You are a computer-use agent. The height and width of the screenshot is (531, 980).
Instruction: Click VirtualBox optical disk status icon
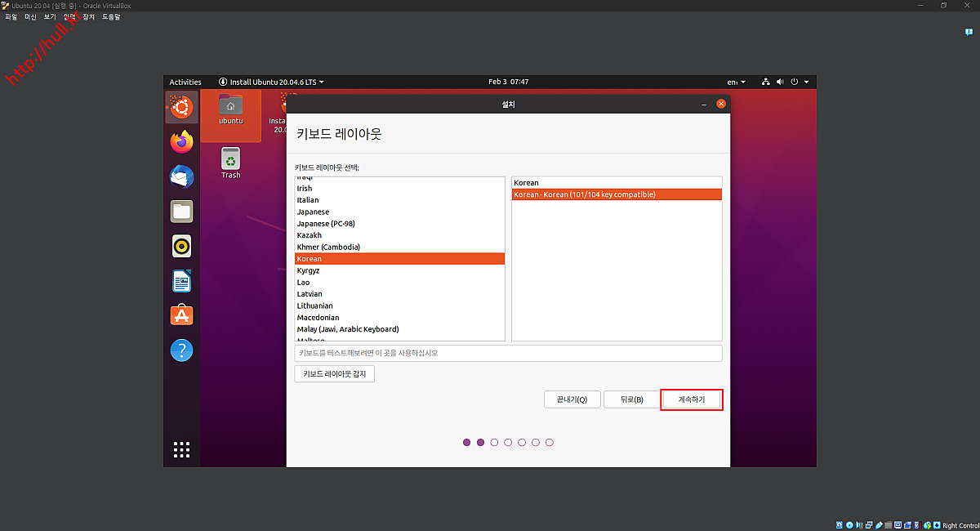coord(849,525)
